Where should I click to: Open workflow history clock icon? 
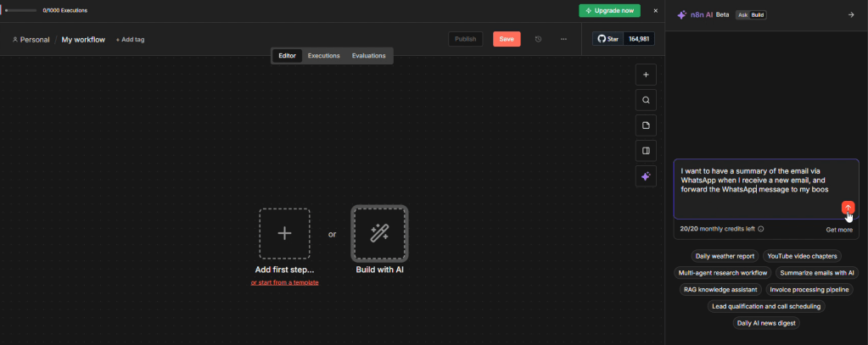[538, 39]
